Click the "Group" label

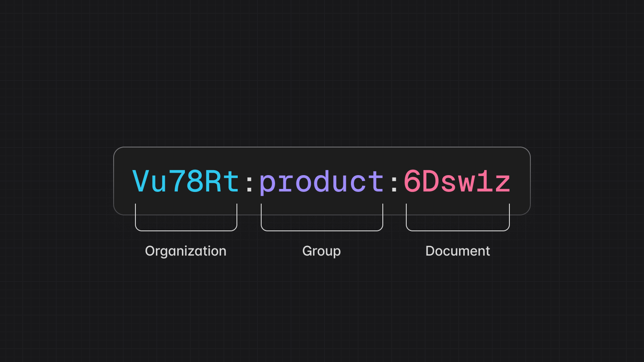pos(321,251)
